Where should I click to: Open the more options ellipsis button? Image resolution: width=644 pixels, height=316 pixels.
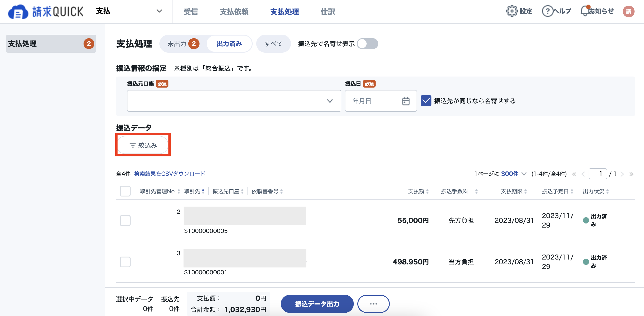tap(373, 304)
